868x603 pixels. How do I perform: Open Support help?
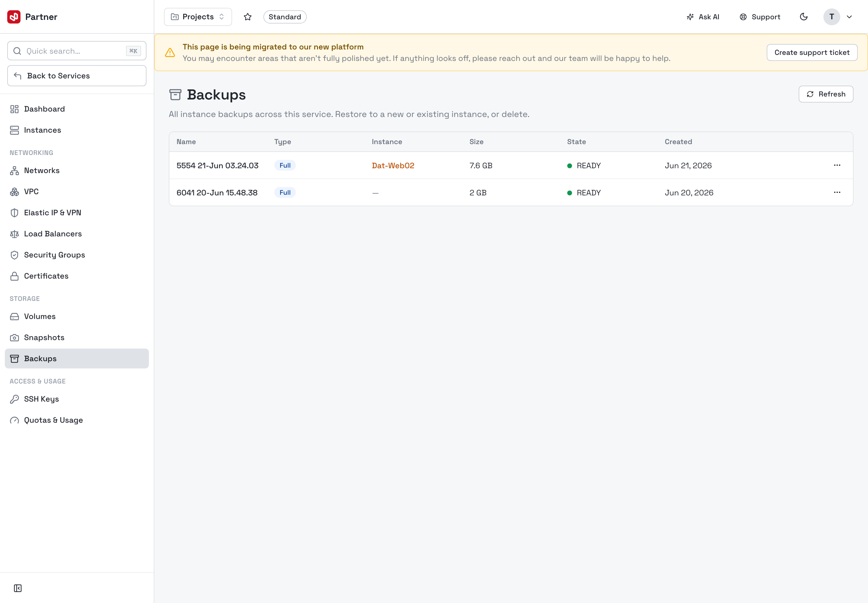tap(760, 17)
